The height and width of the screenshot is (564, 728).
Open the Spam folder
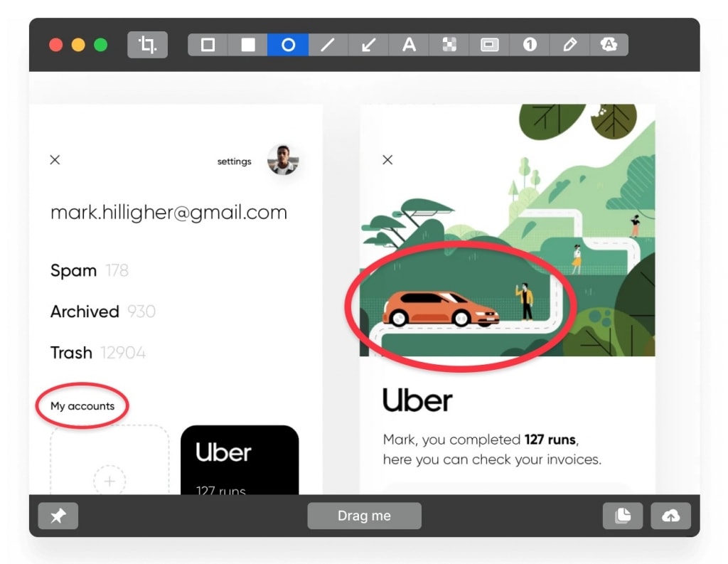[89, 270]
